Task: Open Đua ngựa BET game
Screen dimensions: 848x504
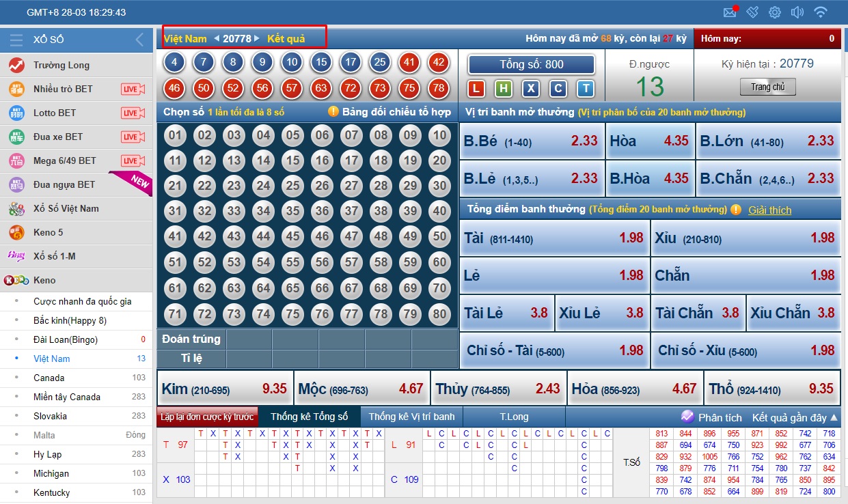Action: pos(77,185)
